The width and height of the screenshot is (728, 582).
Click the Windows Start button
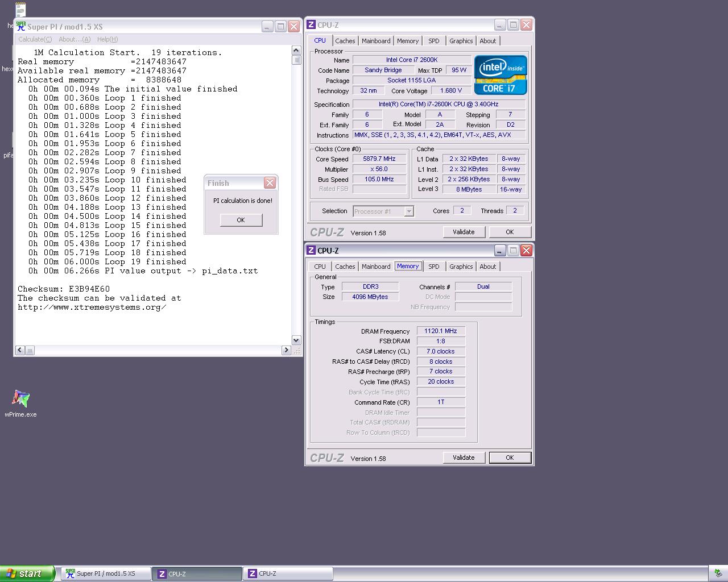pos(27,573)
